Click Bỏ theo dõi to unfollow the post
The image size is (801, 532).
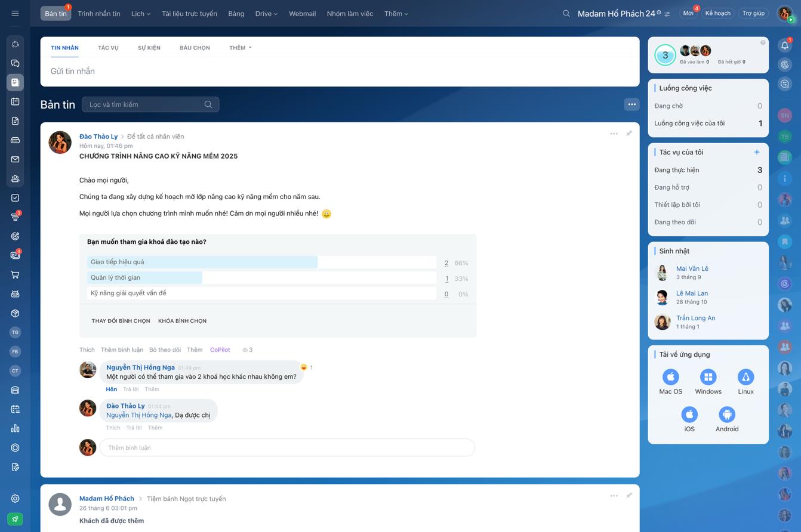point(165,350)
